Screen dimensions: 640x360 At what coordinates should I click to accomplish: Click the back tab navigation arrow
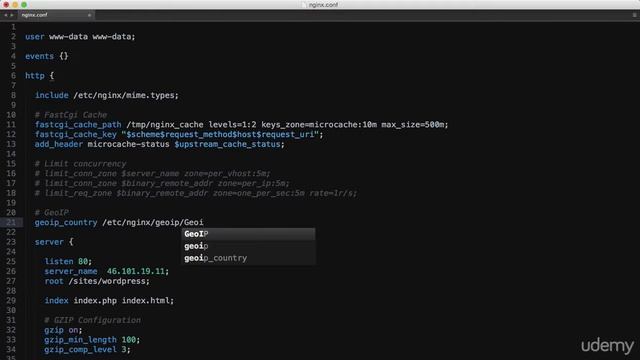pos(6,15)
